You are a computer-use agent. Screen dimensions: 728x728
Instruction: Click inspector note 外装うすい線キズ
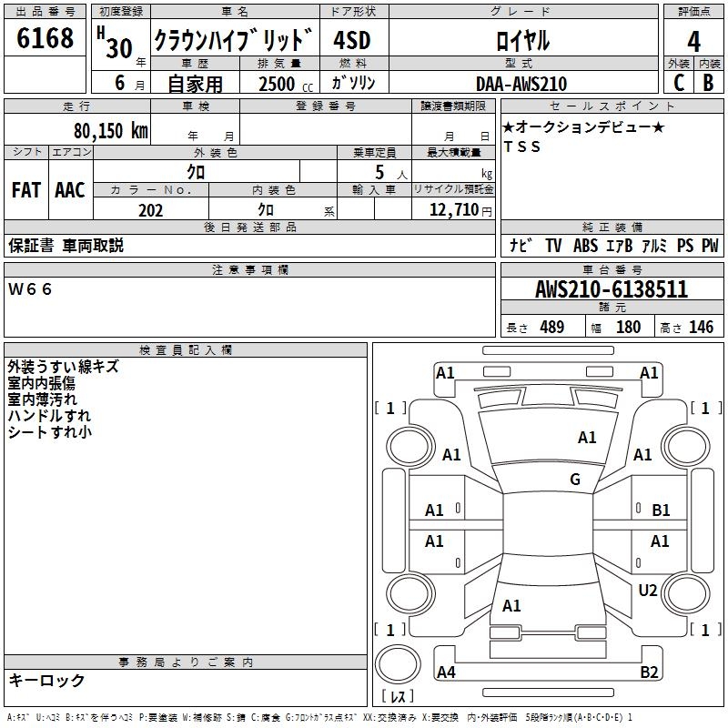(x=64, y=367)
